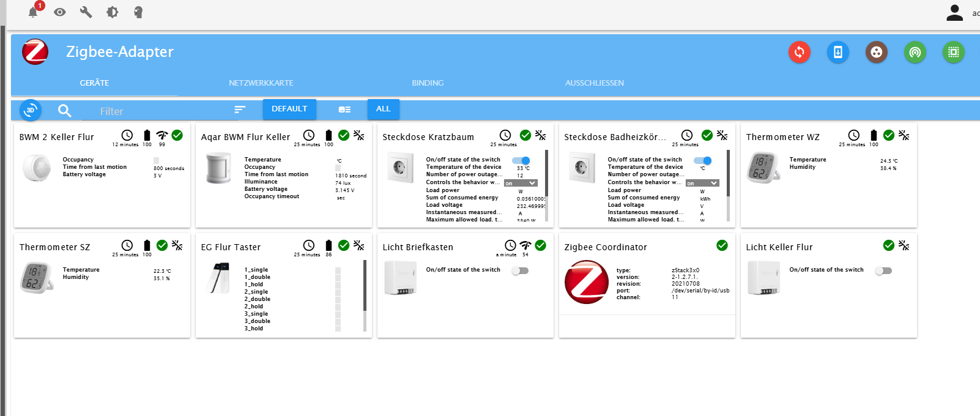Click the eye visibility icon in top bar
Image resolution: width=980 pixels, height=416 pixels.
point(60,12)
